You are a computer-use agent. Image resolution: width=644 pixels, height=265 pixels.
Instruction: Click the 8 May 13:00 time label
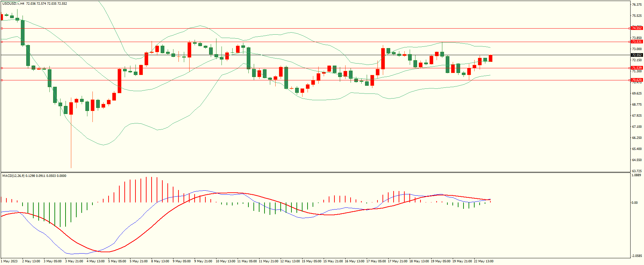(160, 261)
